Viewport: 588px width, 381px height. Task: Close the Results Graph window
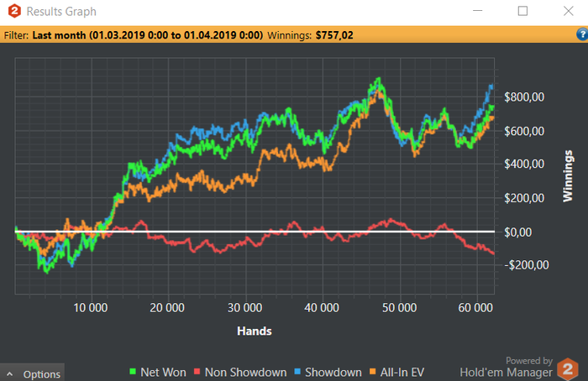coord(569,11)
